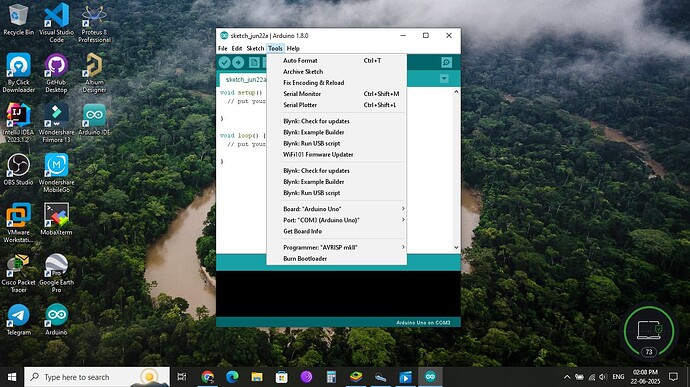
Task: Click the Verify checkmark toolbar icon
Action: 224,63
